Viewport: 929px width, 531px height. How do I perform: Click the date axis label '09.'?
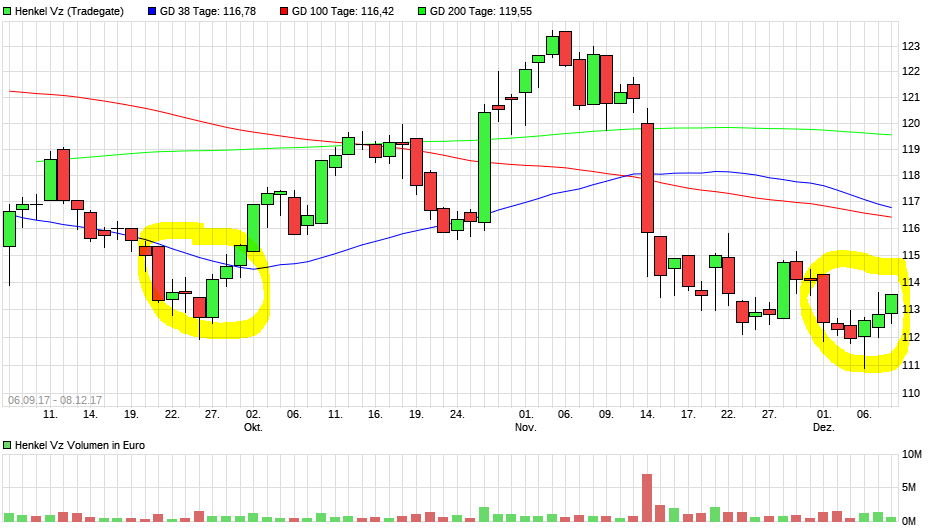pos(606,414)
